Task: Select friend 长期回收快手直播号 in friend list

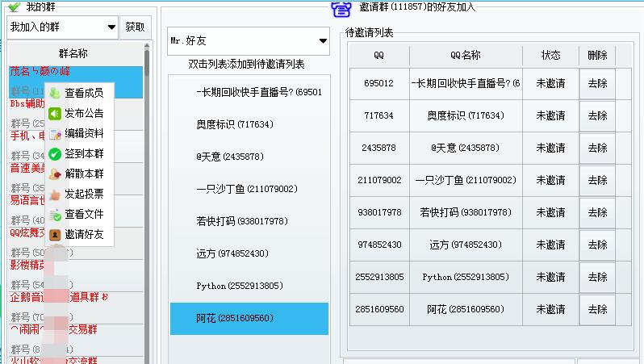Action: pos(249,93)
